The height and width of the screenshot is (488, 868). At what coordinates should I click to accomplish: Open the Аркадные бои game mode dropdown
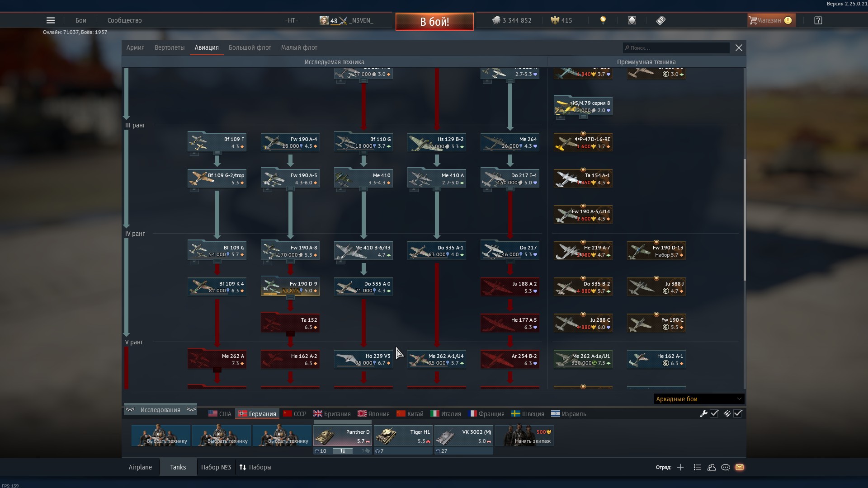click(699, 399)
